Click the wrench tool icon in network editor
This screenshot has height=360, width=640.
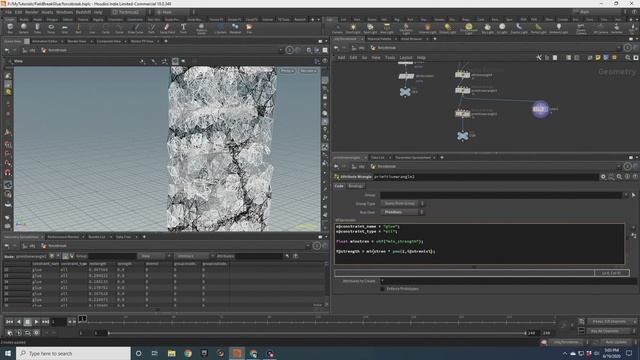point(539,58)
